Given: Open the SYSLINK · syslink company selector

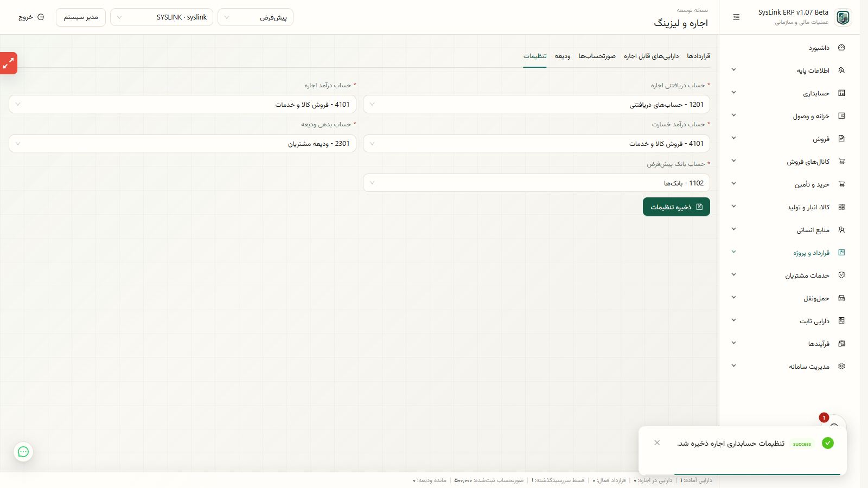Looking at the screenshot, I should coord(162,17).
